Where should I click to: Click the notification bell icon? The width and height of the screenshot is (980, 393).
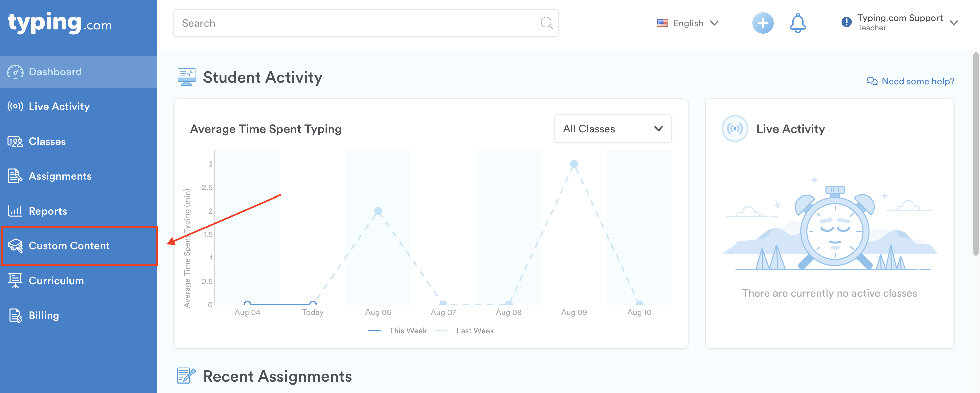[x=797, y=23]
